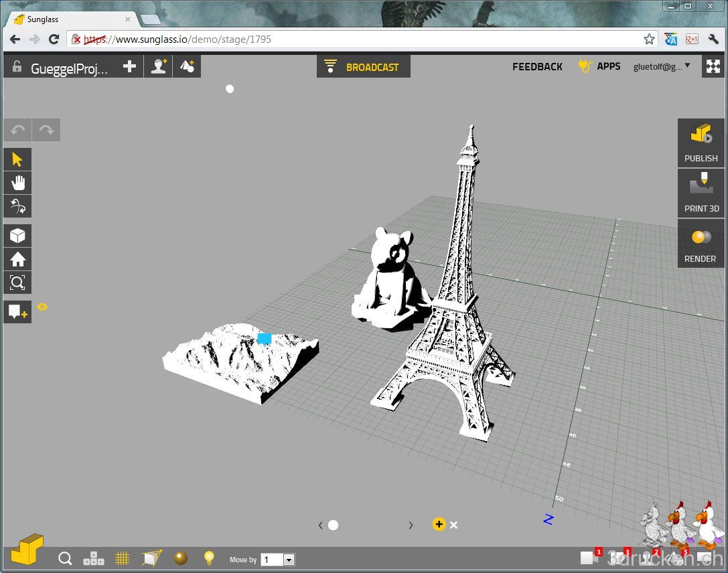Open the APPS menu
This screenshot has height=573, width=728.
pos(599,66)
